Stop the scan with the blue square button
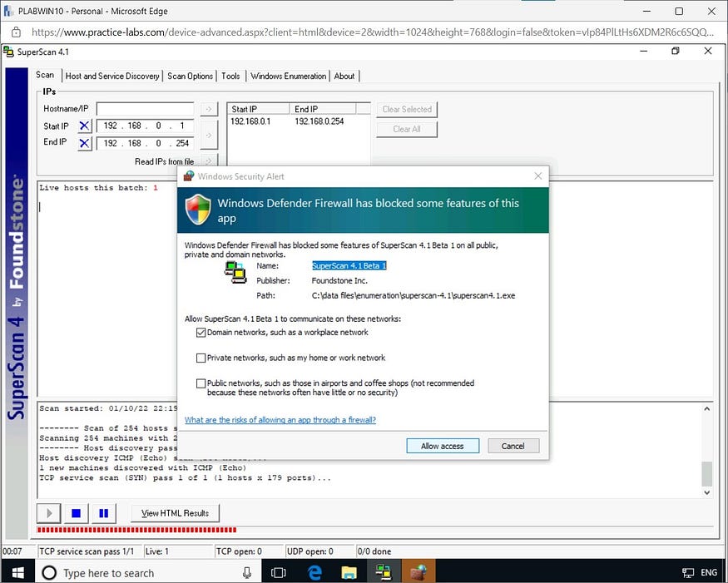The width and height of the screenshot is (728, 583). [77, 513]
